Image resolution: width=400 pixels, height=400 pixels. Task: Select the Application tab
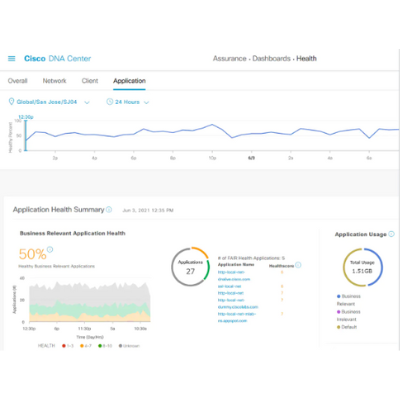pos(129,81)
